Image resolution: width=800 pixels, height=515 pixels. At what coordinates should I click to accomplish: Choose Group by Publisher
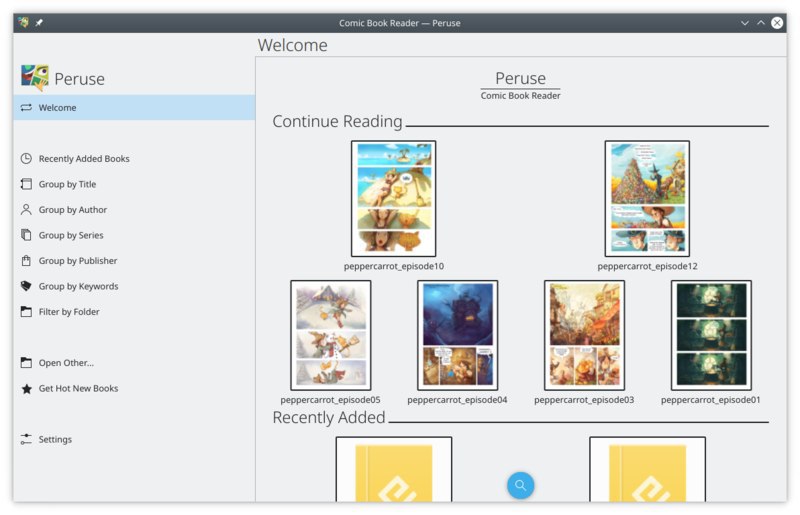[x=134, y=261]
